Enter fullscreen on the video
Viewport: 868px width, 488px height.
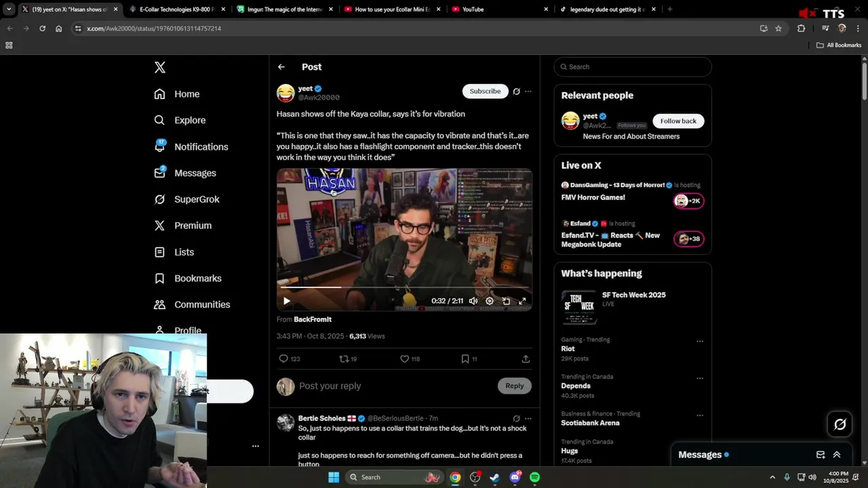522,301
